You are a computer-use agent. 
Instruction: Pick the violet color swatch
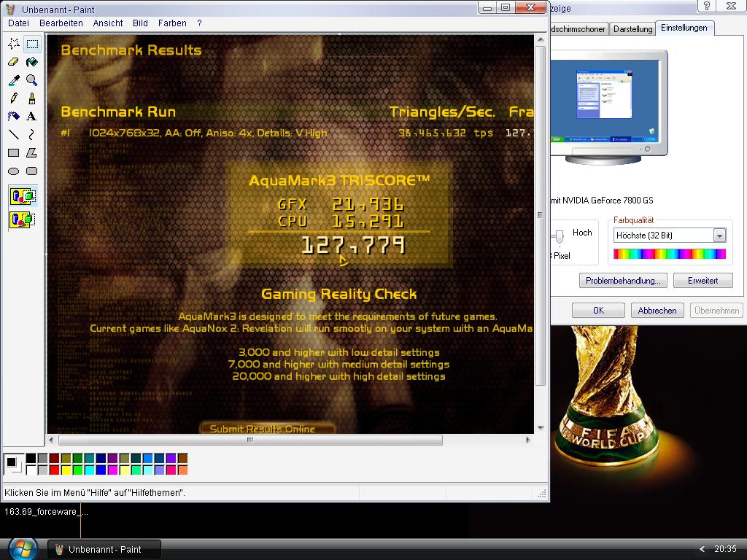171,459
